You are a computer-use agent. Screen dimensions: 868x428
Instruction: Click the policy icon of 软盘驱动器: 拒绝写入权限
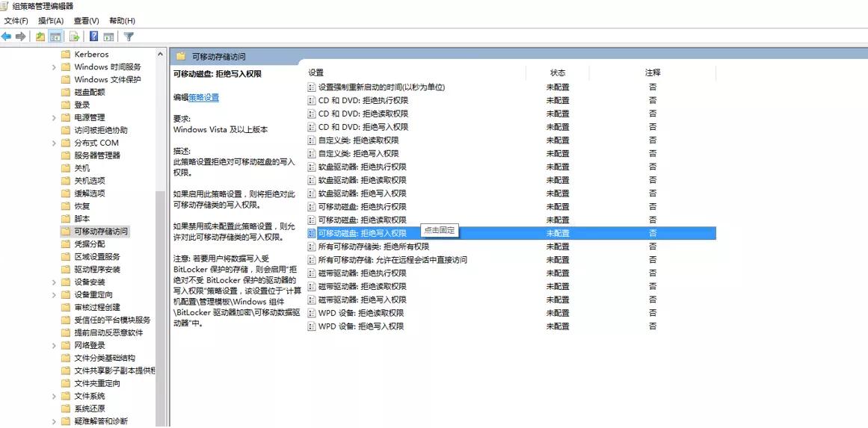pos(312,193)
